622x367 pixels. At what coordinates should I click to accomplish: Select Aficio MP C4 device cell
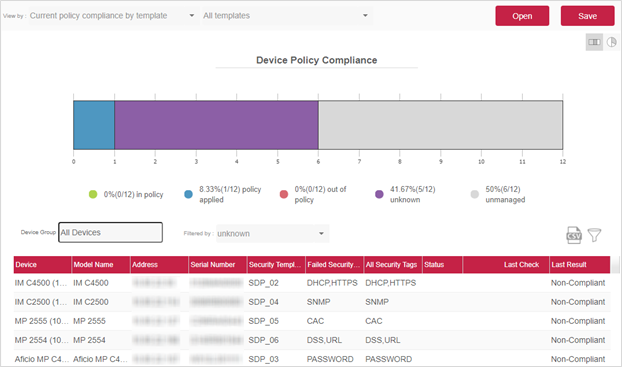coord(41,359)
